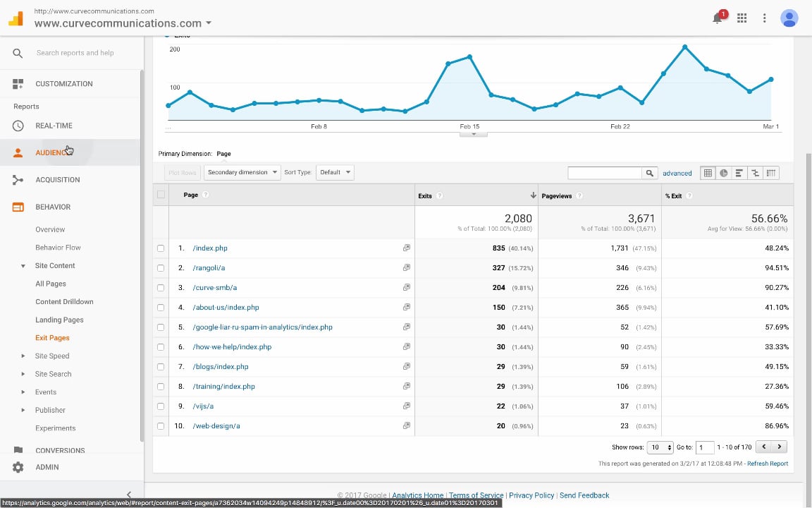Viewport: 812px width, 508px height.
Task: Click the Admin gear icon
Action: pyautogui.click(x=18, y=467)
